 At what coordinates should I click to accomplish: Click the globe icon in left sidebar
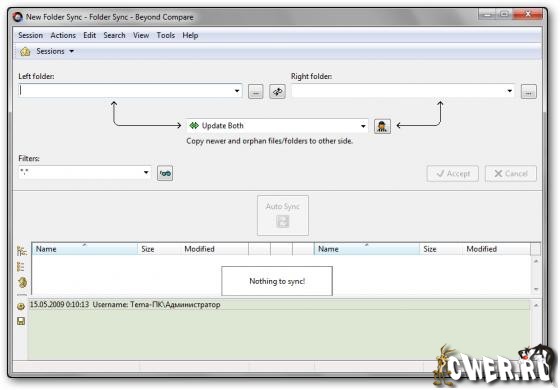[22, 282]
